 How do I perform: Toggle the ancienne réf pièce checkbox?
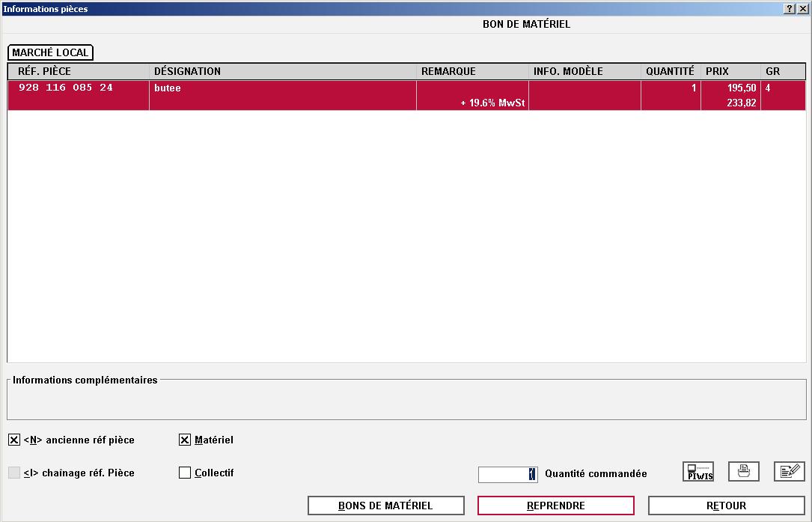tap(14, 440)
